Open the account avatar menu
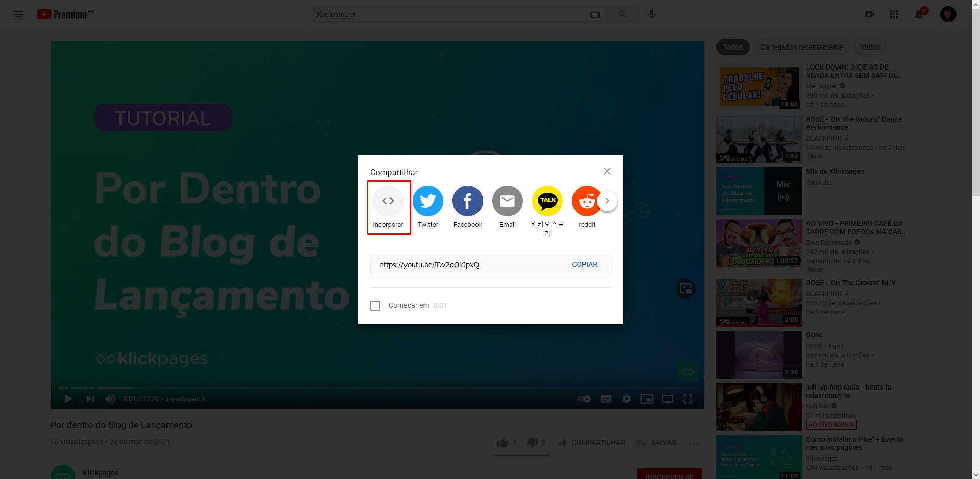The image size is (980, 479). tap(948, 14)
